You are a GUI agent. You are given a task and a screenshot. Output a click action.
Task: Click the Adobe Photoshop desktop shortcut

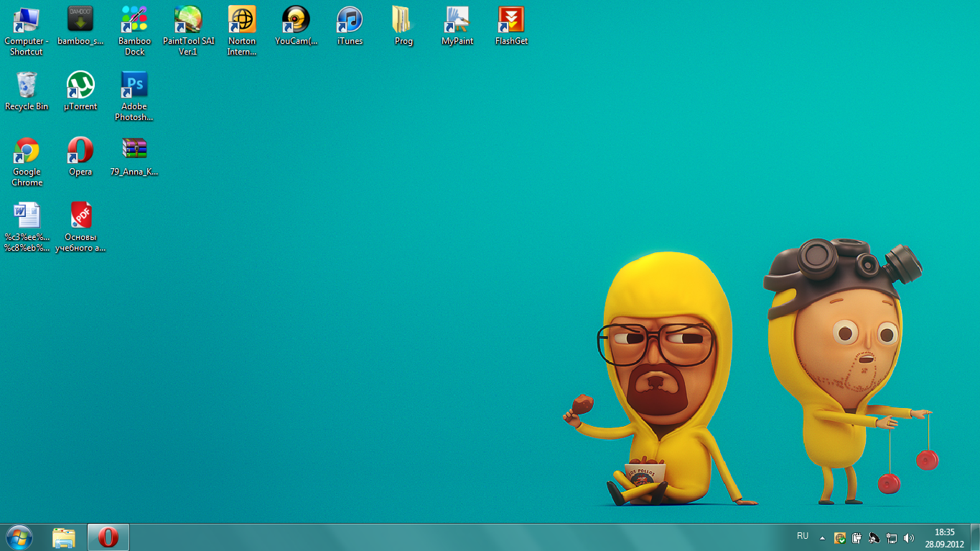click(x=134, y=96)
